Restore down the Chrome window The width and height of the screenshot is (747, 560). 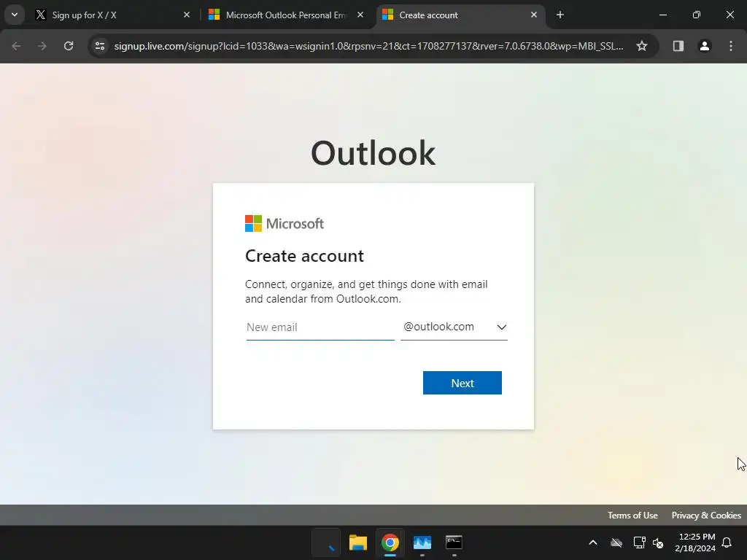[x=697, y=15]
